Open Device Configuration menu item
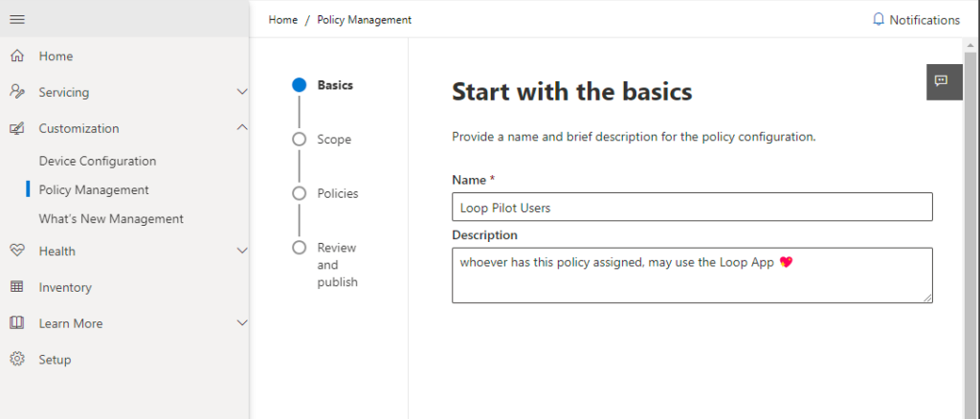The height and width of the screenshot is (419, 980). click(98, 161)
